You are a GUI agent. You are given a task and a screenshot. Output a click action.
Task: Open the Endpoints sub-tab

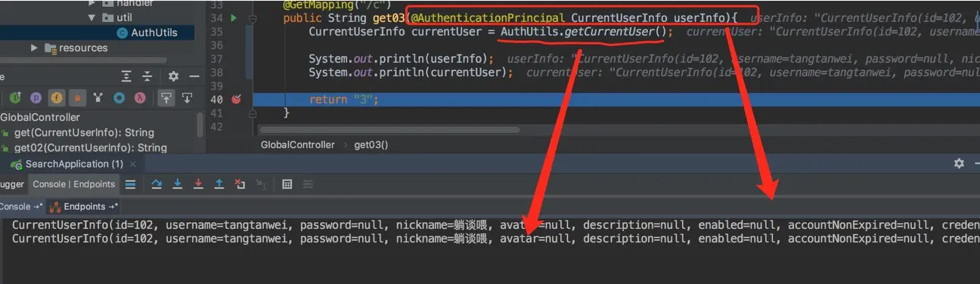coord(84,206)
